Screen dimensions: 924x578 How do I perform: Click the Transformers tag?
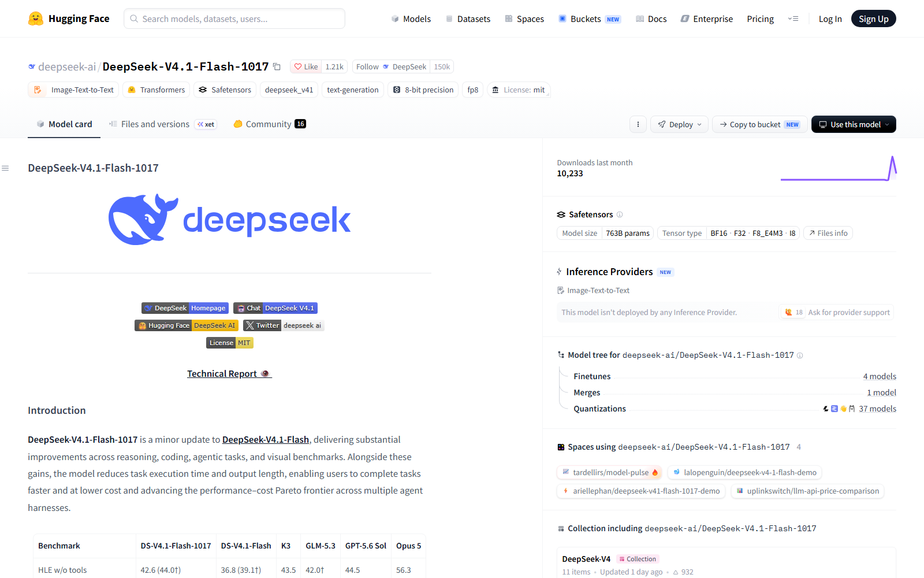[156, 90]
